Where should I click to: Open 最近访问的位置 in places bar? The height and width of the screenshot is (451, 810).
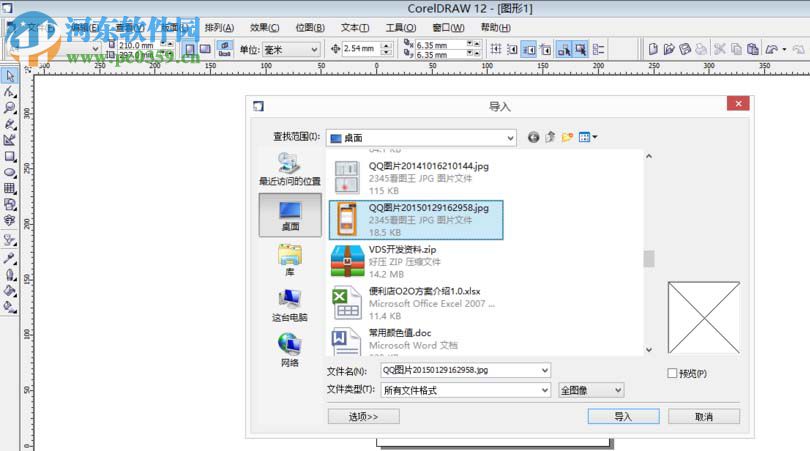(289, 169)
